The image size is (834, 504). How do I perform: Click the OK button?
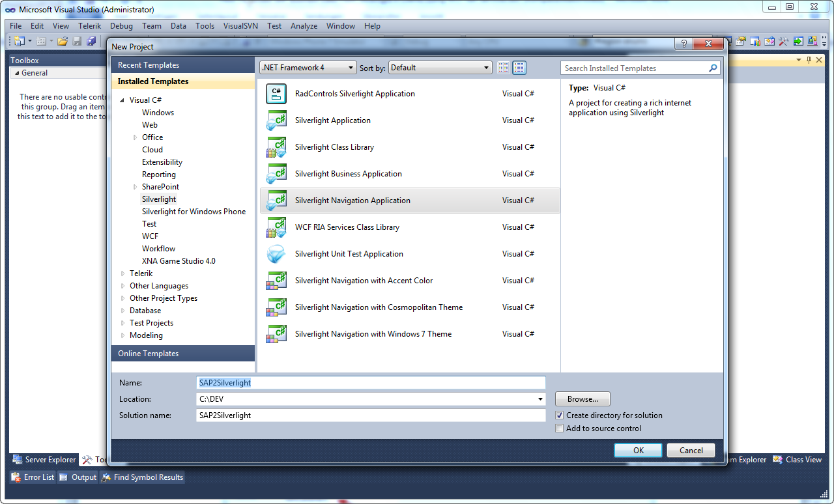(x=638, y=450)
